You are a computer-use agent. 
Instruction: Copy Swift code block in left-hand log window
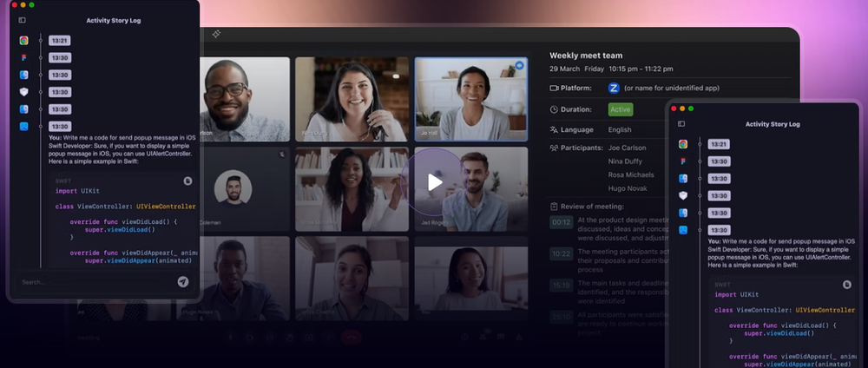coord(187,181)
